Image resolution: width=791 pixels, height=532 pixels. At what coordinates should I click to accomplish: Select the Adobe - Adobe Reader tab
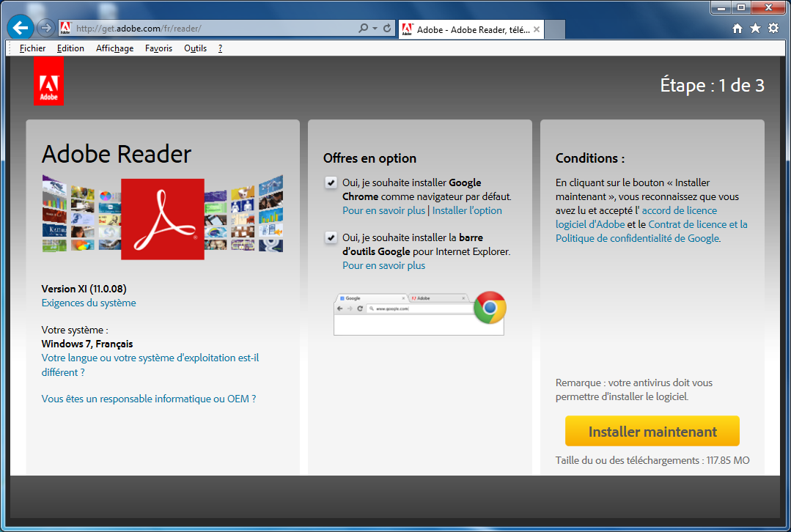click(471, 30)
